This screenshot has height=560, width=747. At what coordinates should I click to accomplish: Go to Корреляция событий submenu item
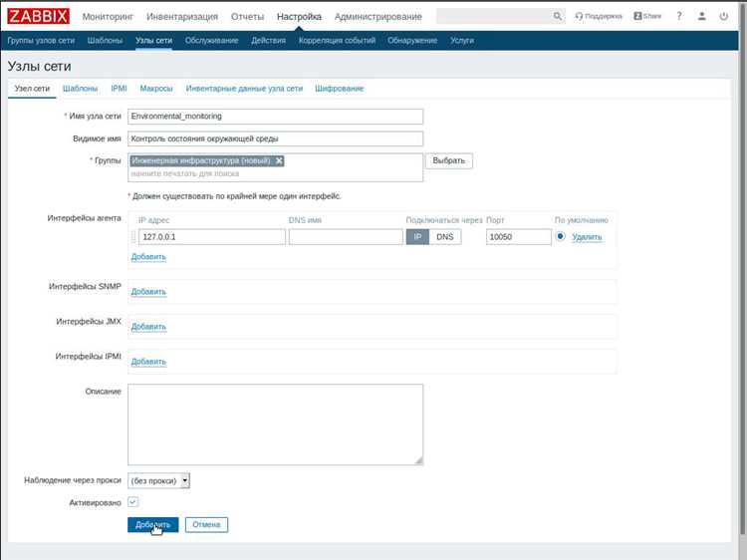337,41
